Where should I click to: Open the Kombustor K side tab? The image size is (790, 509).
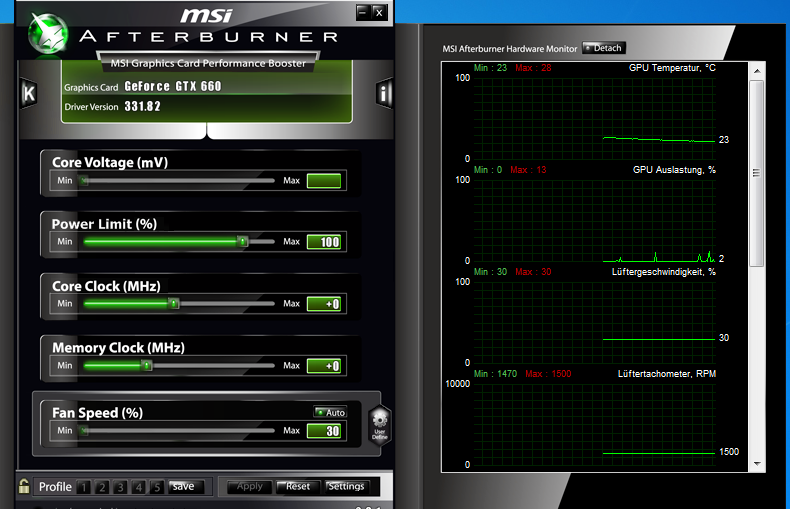(29, 93)
